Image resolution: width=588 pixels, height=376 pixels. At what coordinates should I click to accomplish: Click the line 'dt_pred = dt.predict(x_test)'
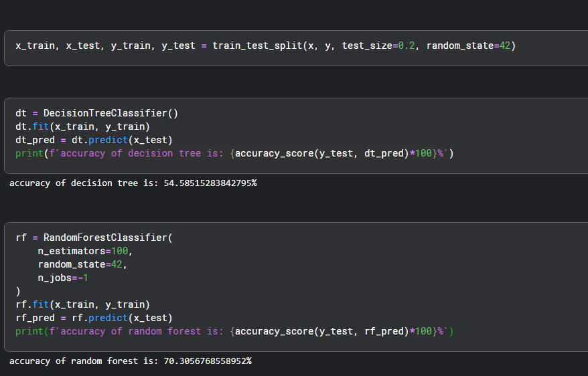click(94, 140)
